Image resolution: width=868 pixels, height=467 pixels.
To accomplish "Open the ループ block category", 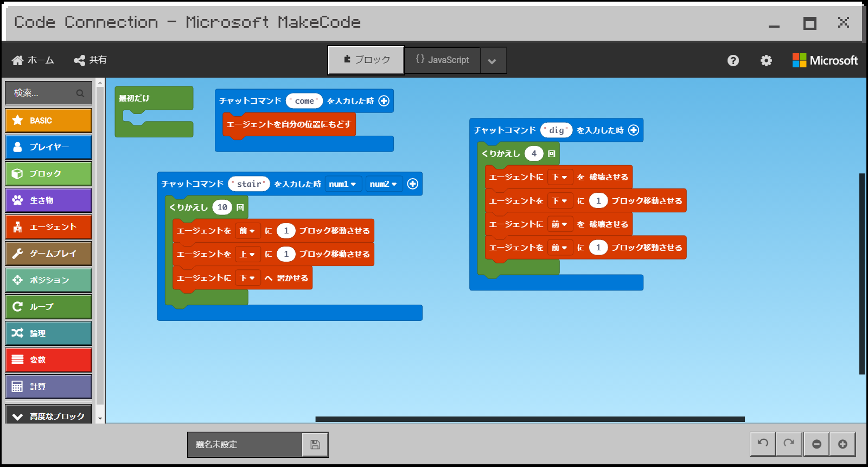I will 48,307.
